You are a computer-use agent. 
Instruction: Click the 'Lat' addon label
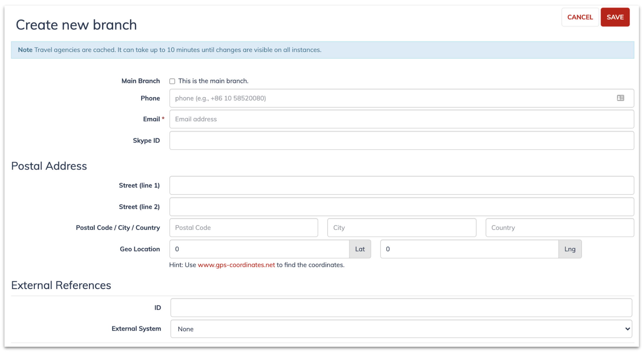[x=360, y=249]
